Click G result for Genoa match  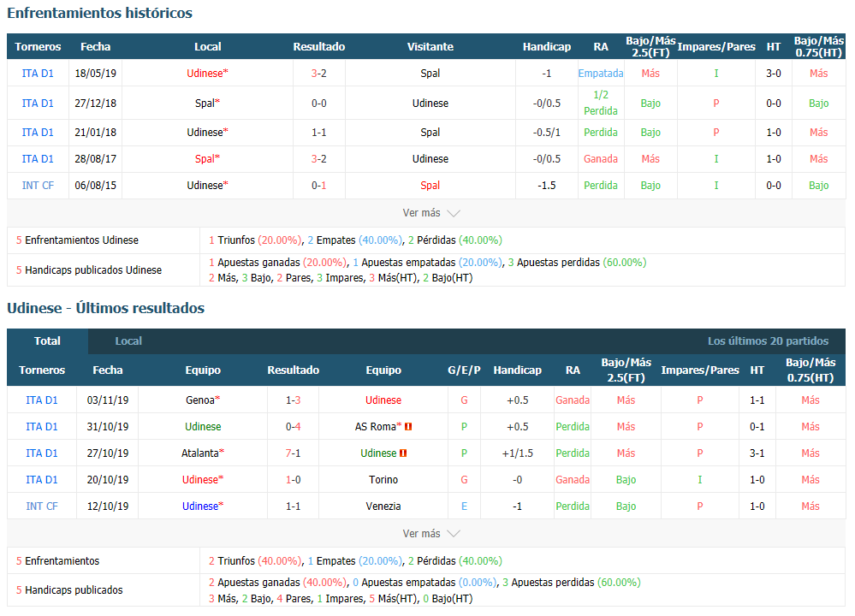(x=464, y=400)
